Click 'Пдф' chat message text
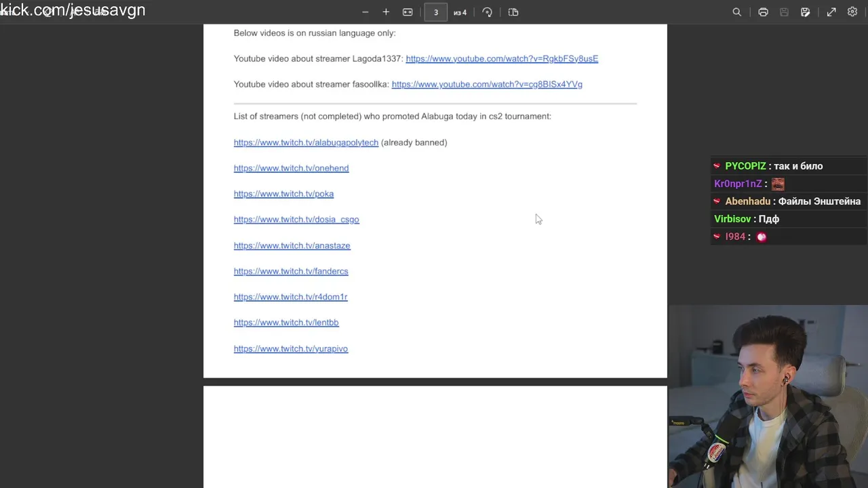The height and width of the screenshot is (488, 868). coord(769,219)
